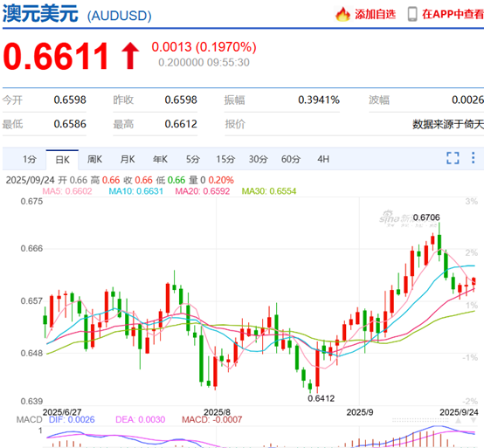484x448 pixels.
Task: Open the 30分 chart tab
Action: pos(259,159)
